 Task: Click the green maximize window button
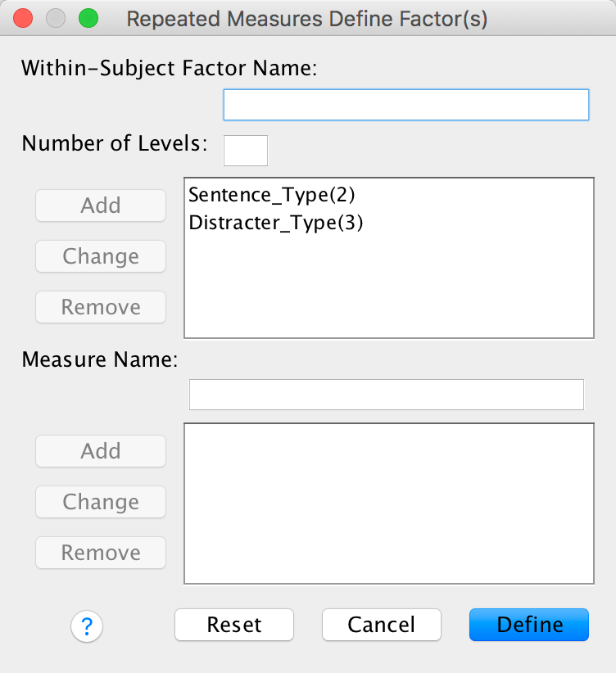tap(87, 18)
